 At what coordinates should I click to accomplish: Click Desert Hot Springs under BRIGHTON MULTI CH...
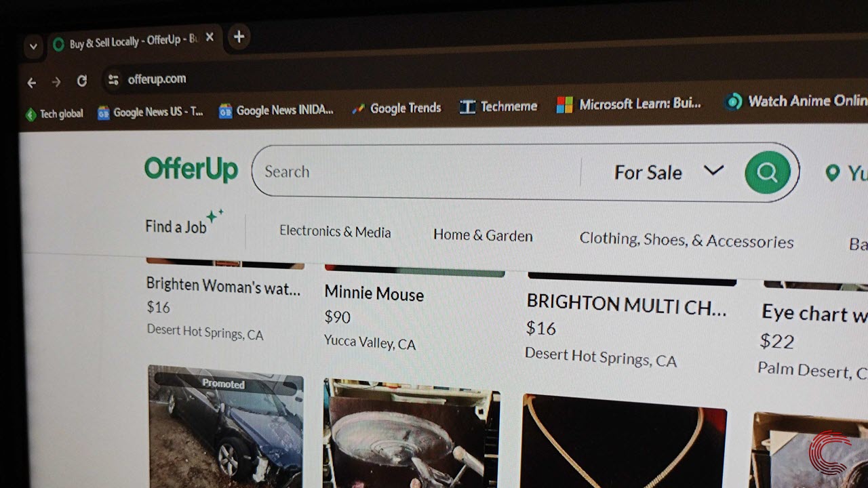coord(601,357)
